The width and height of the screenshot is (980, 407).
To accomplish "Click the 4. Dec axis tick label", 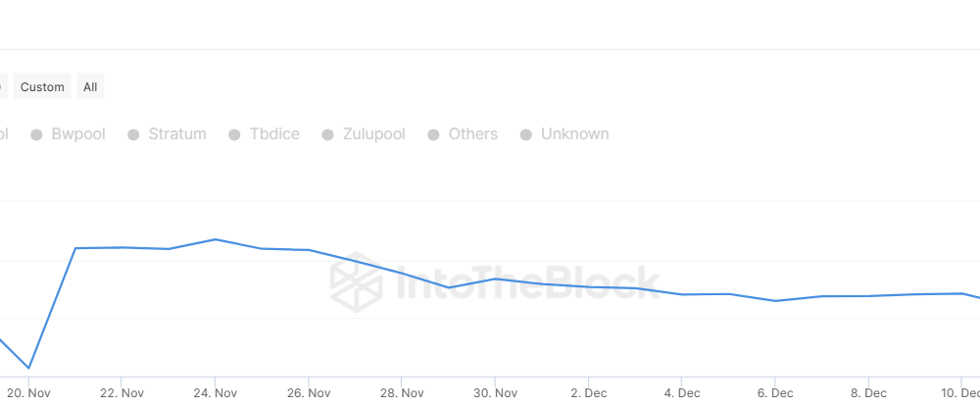I will [682, 393].
